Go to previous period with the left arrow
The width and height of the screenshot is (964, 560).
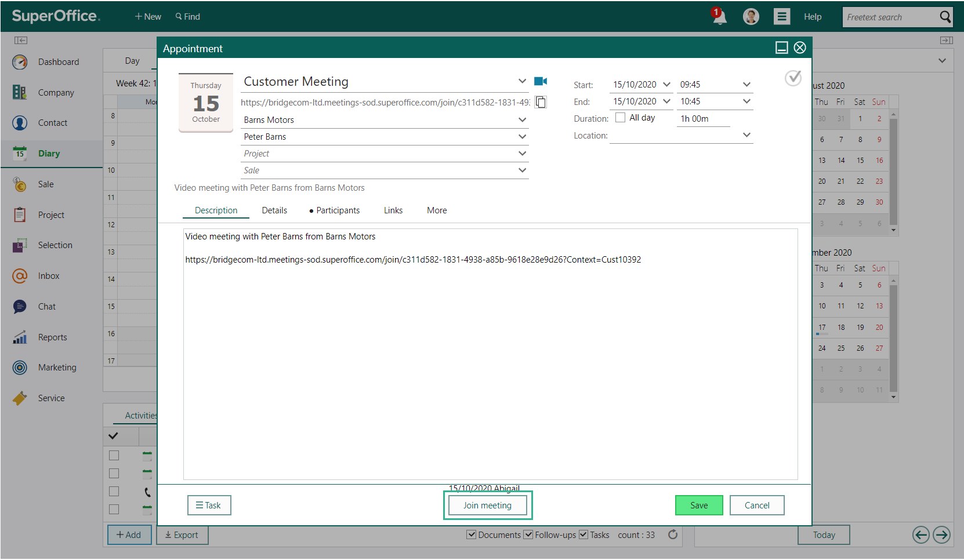tap(920, 534)
